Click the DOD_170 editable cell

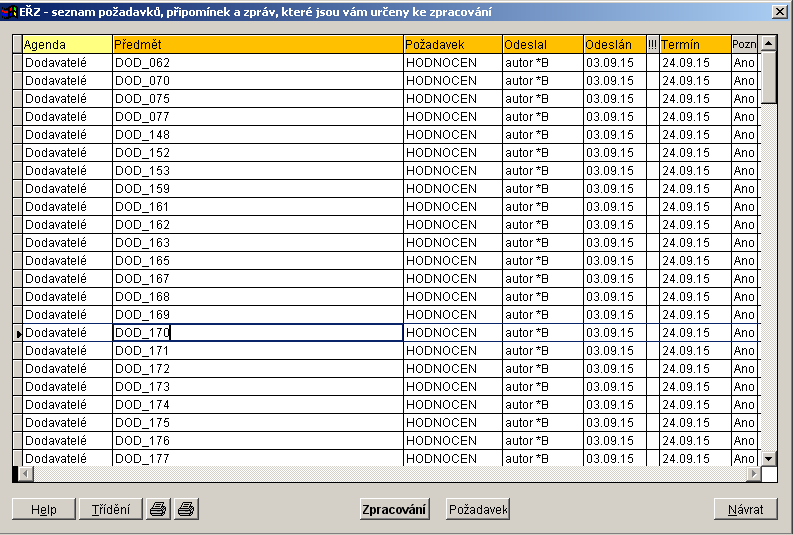(x=258, y=333)
